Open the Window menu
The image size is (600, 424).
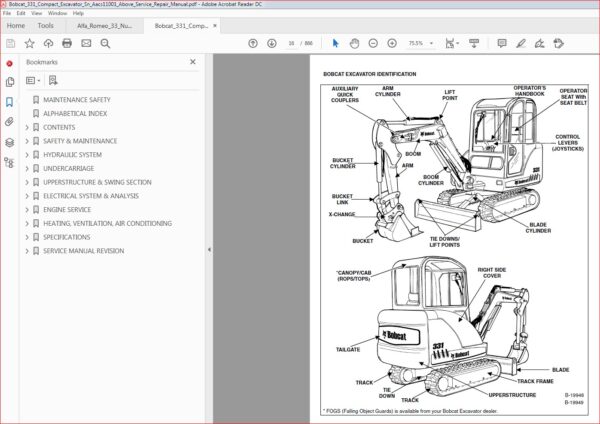[x=57, y=13]
